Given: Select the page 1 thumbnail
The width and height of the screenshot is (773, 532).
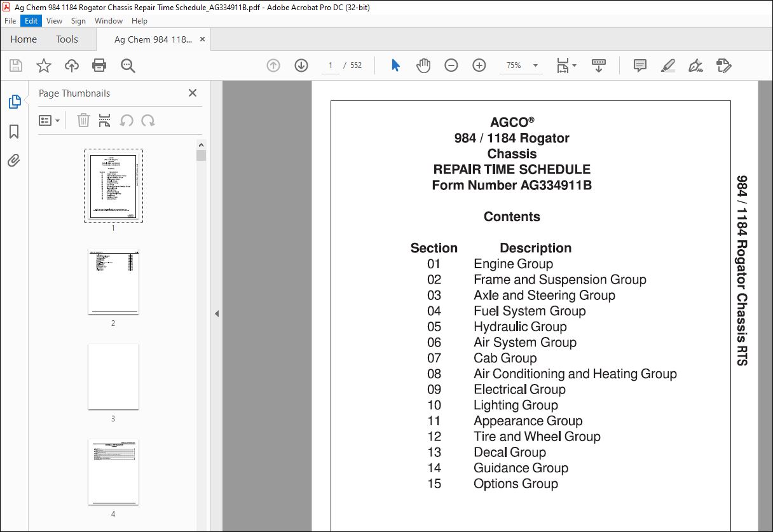Looking at the screenshot, I should point(113,186).
